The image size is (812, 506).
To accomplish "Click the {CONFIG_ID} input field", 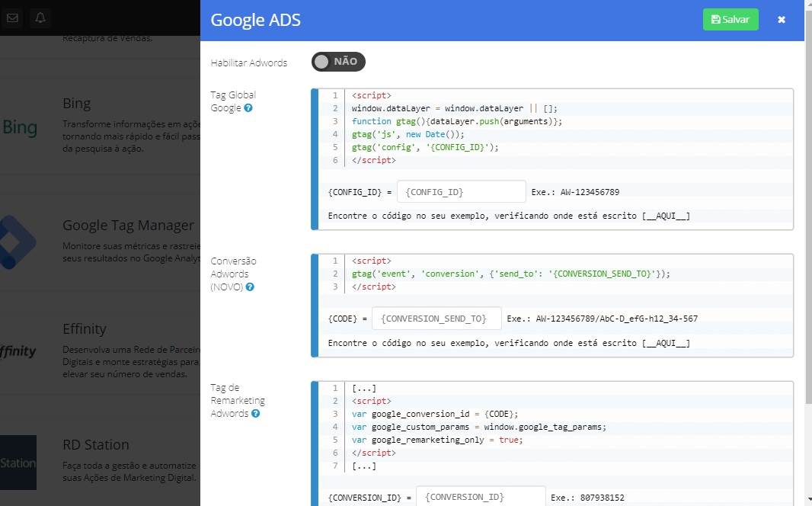I will 461,191.
